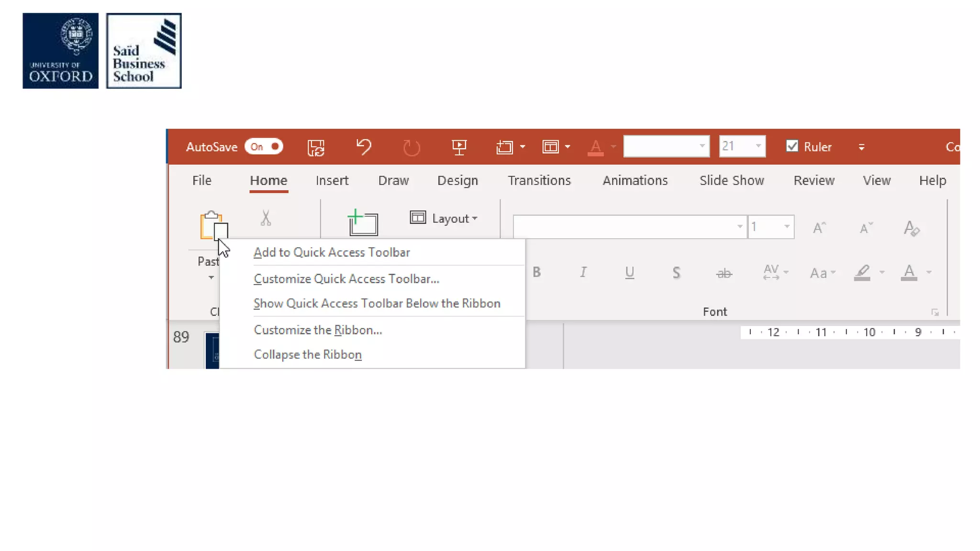The image size is (980, 551).
Task: Open Customize Quick Access Toolbar arrow
Action: [861, 147]
